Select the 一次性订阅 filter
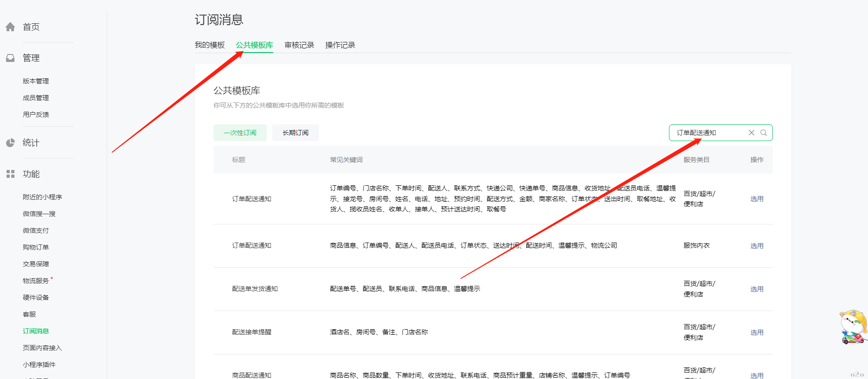 tap(240, 133)
